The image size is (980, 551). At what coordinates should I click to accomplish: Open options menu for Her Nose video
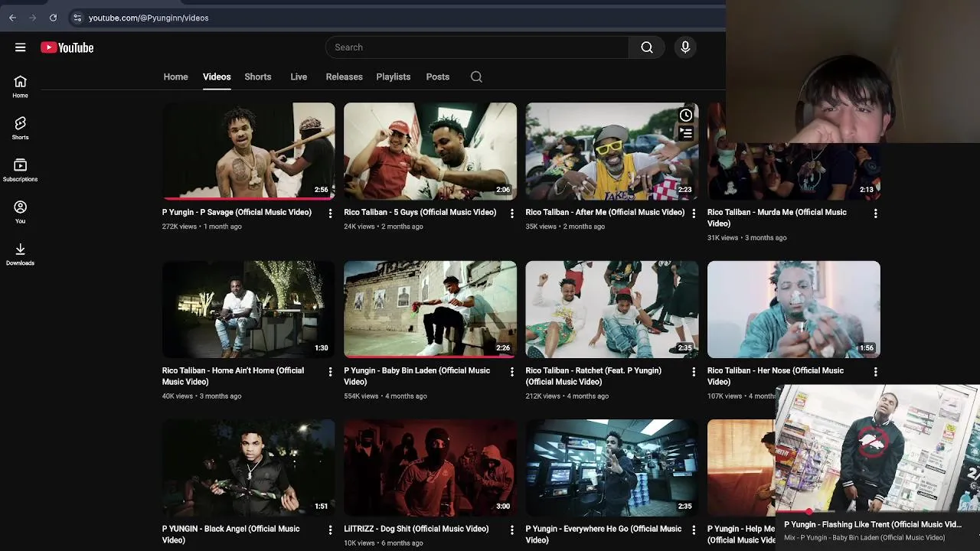876,372
